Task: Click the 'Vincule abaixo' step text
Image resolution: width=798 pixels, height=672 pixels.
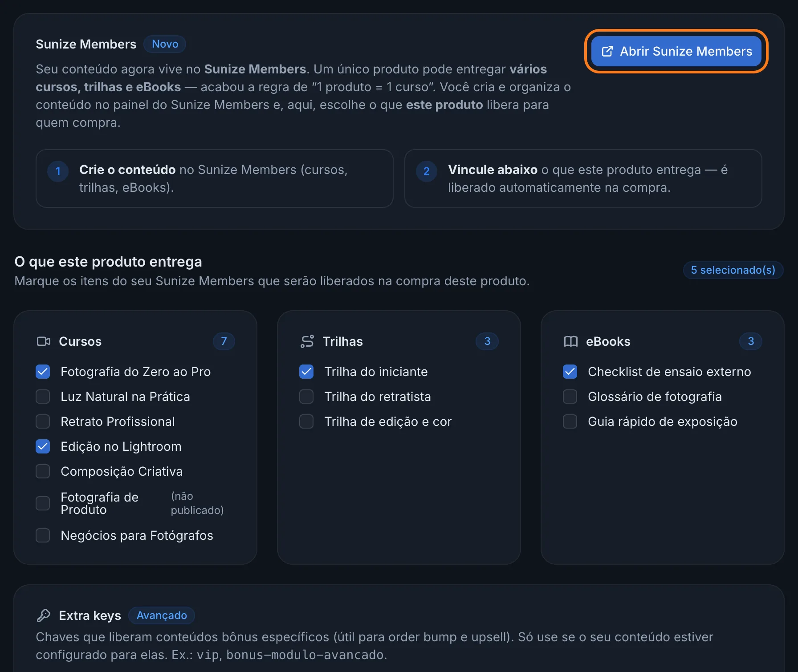Action: click(493, 170)
